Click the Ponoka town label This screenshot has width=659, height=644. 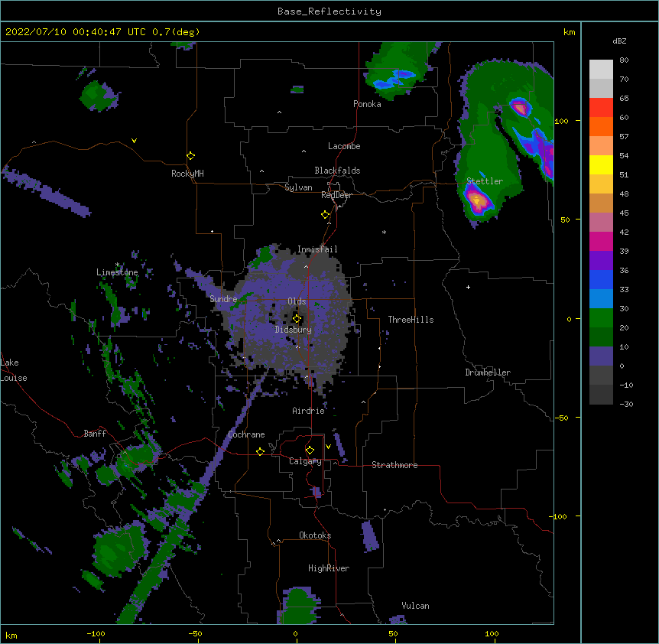point(367,104)
